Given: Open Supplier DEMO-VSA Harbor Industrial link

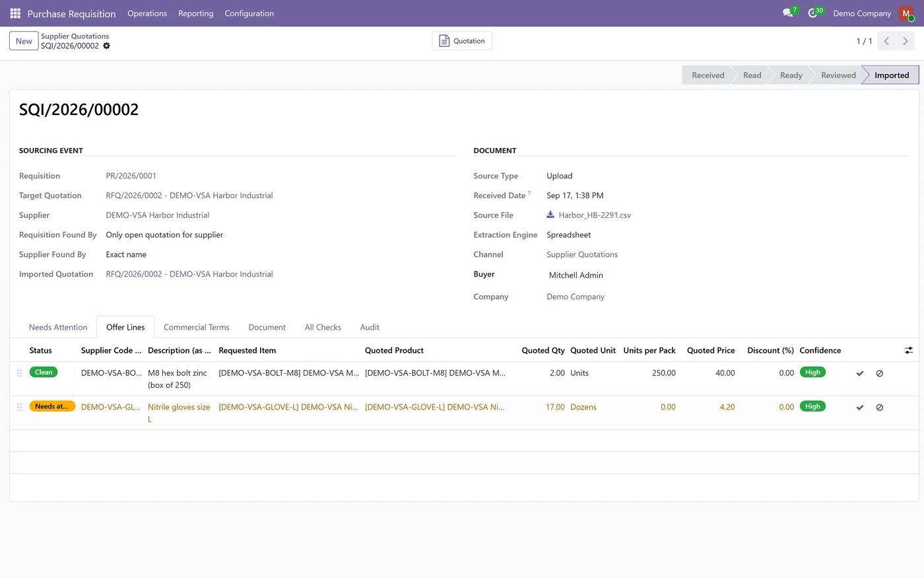Looking at the screenshot, I should tap(158, 215).
